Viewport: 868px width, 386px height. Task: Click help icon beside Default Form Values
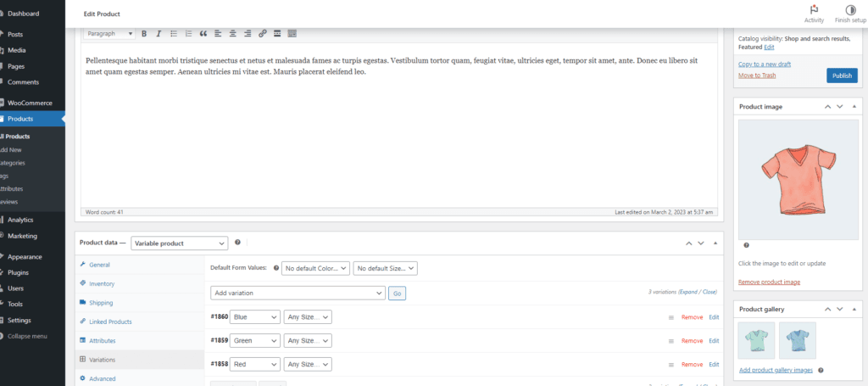(x=276, y=267)
